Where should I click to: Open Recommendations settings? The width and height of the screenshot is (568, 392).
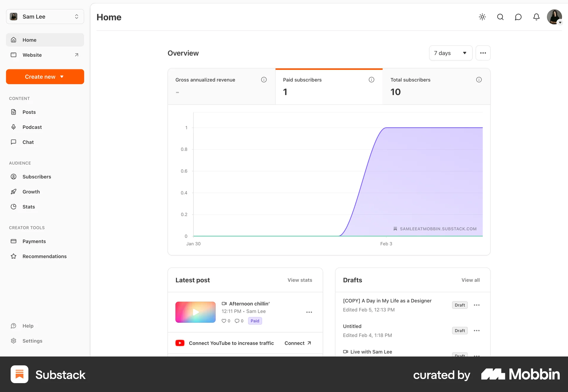point(44,256)
